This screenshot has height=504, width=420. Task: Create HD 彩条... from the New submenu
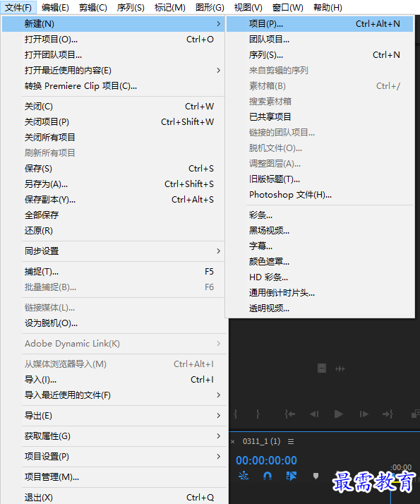320,277
